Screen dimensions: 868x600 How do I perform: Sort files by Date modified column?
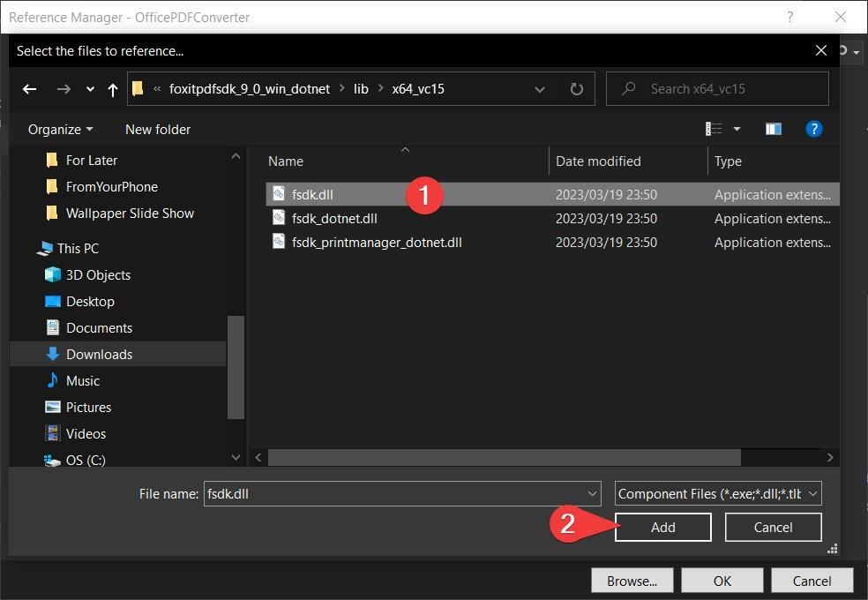pyautogui.click(x=598, y=161)
